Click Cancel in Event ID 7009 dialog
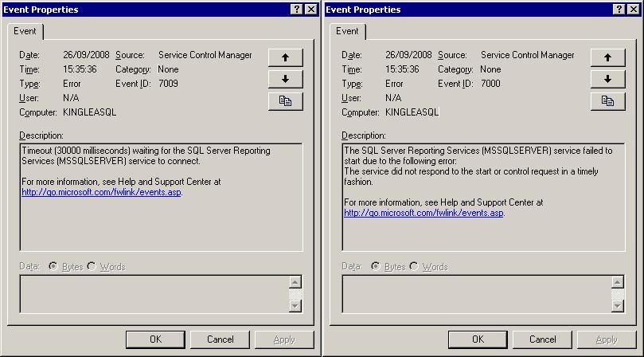 point(221,339)
